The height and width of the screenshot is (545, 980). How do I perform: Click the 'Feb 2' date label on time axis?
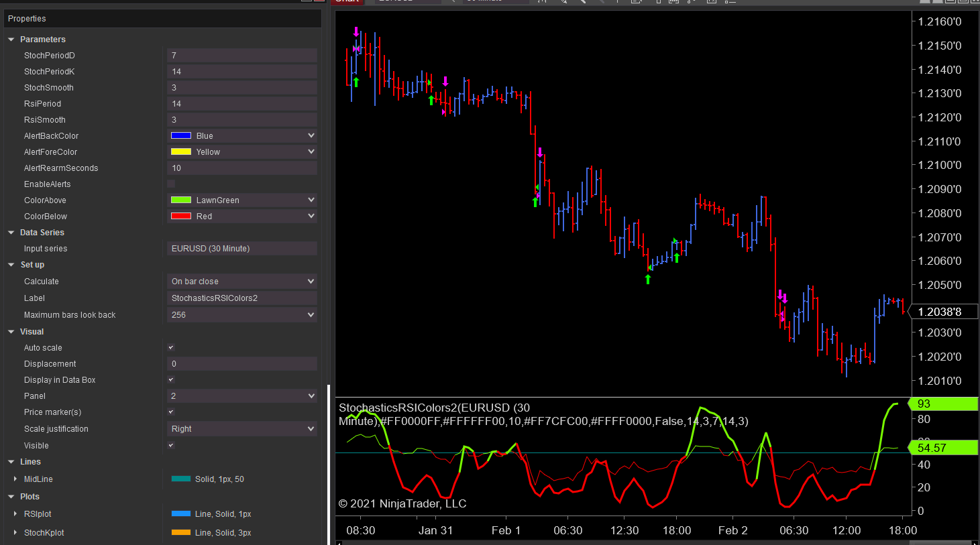coord(732,530)
